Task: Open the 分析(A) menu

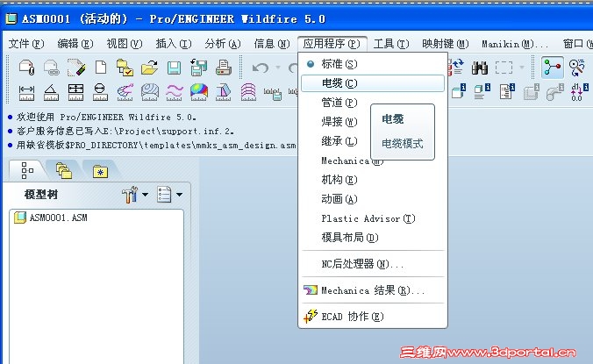Action: click(x=223, y=44)
